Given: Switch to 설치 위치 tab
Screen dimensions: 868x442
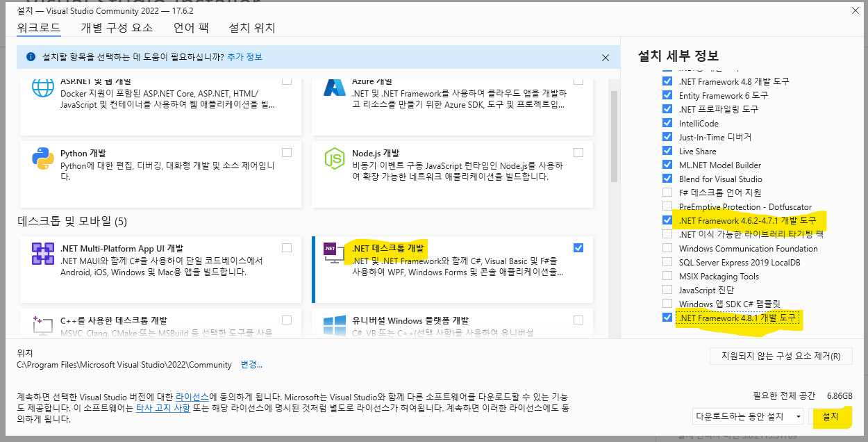Looking at the screenshot, I should coord(252,28).
